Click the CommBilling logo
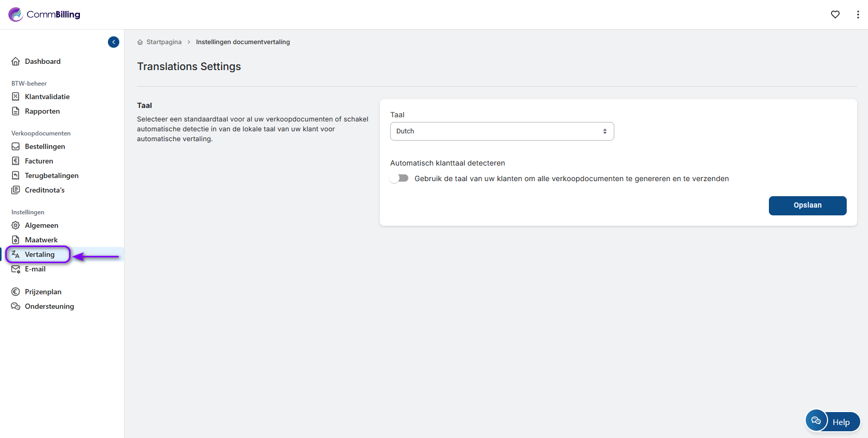 45,15
